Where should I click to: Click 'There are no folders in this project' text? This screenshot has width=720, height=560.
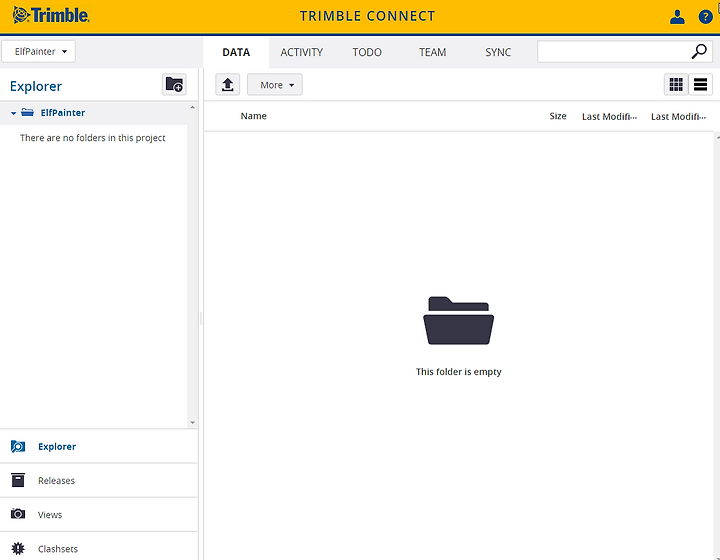92,138
